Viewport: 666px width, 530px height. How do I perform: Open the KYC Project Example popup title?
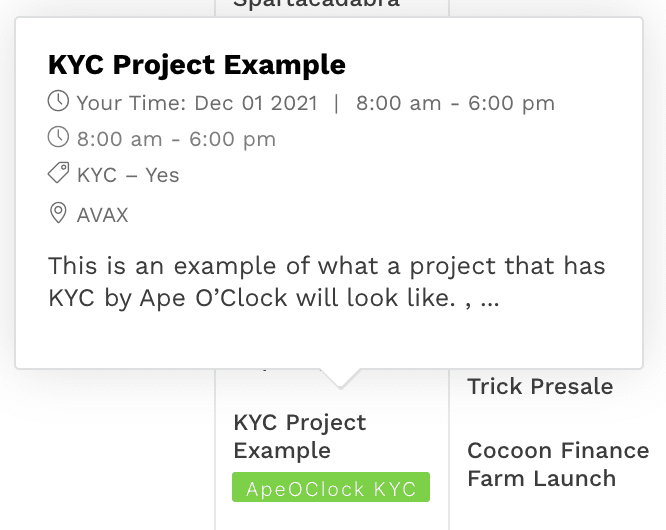click(x=197, y=65)
